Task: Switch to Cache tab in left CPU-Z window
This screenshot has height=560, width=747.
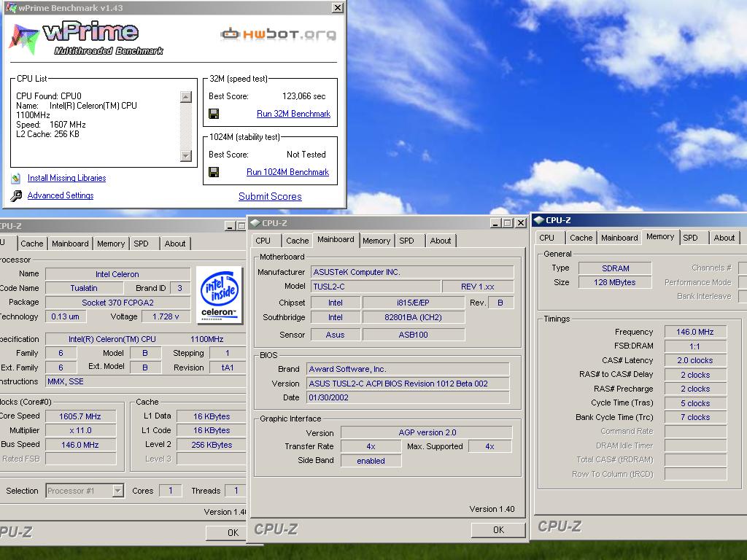Action: pyautogui.click(x=32, y=244)
